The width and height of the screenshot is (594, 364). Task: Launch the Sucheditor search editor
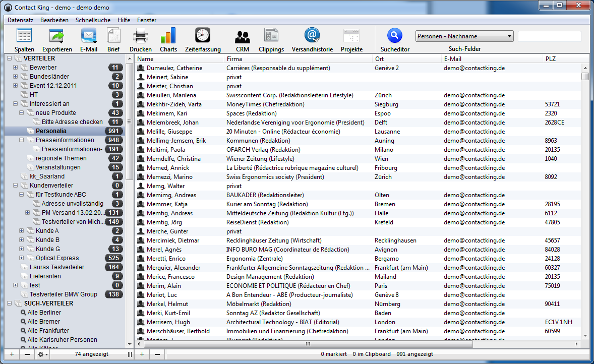[395, 39]
